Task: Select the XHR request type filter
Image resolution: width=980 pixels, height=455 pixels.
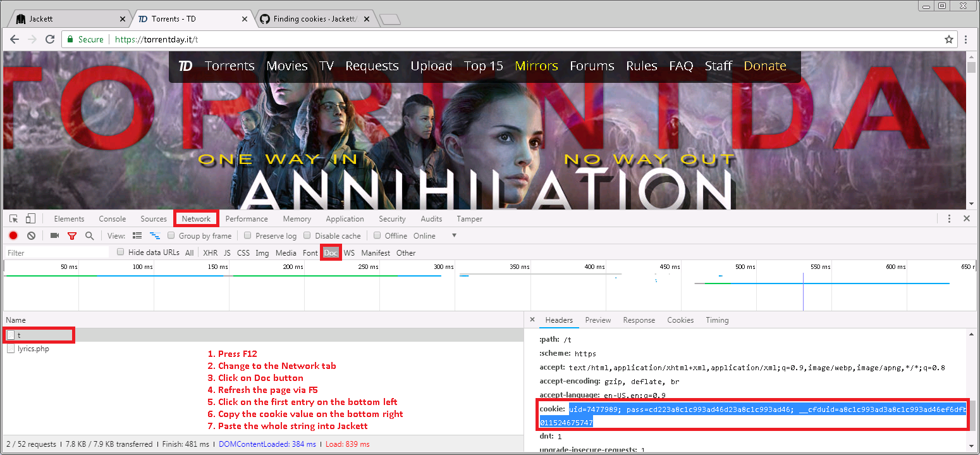Action: click(x=210, y=253)
